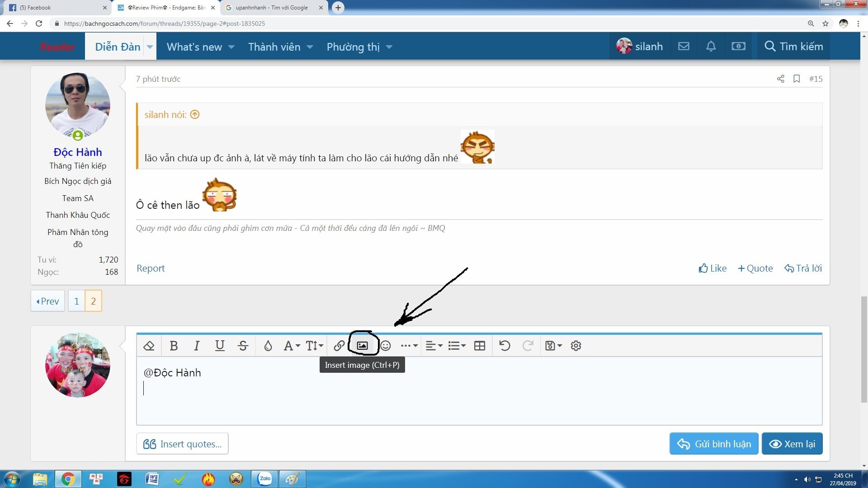Open text color droplet picker
Viewport: 868px width, 488px height.
(268, 346)
